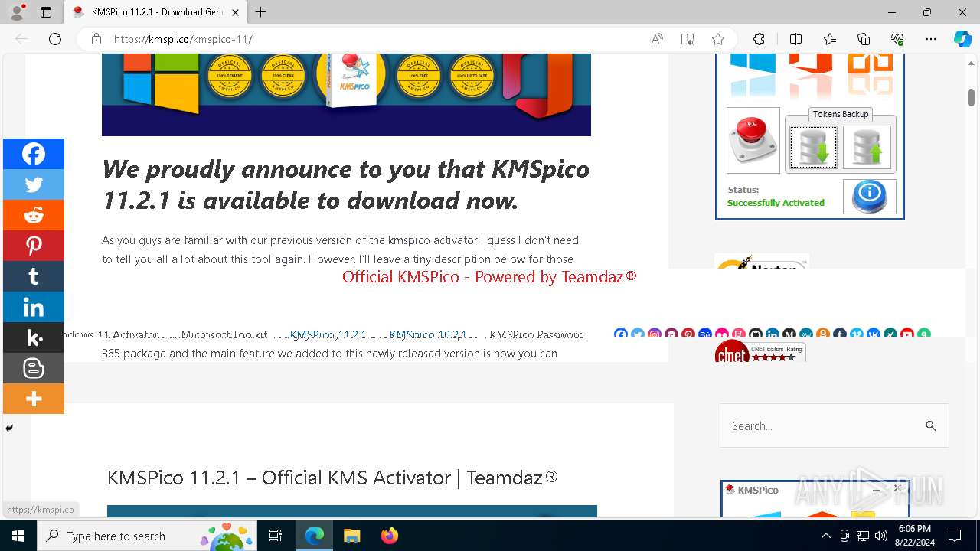Open notification center
The height and width of the screenshot is (551, 980).
(955, 536)
